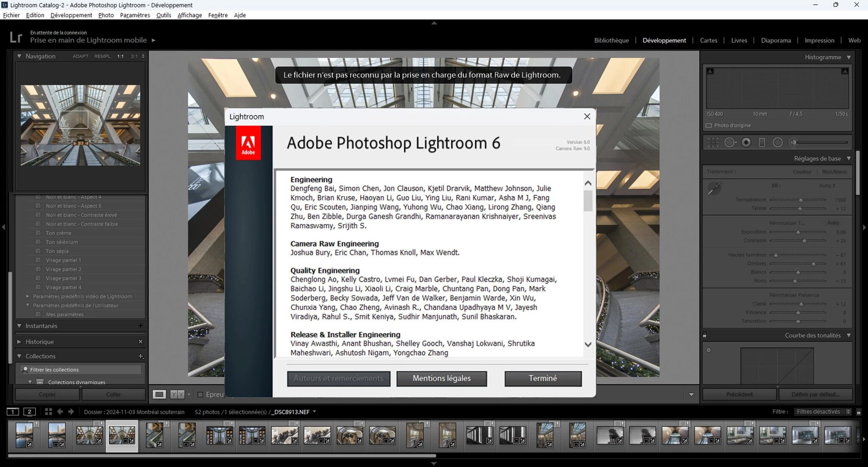
Task: Enable the Photo d'origine checkbox
Action: coord(709,126)
